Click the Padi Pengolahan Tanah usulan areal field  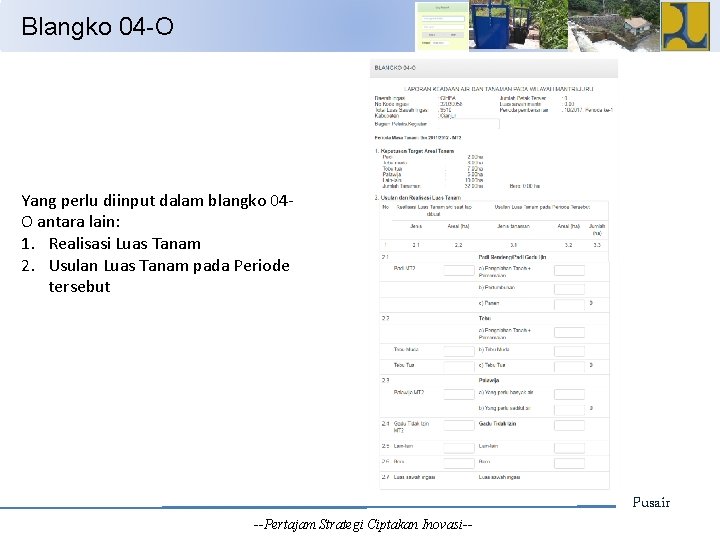tap(569, 270)
